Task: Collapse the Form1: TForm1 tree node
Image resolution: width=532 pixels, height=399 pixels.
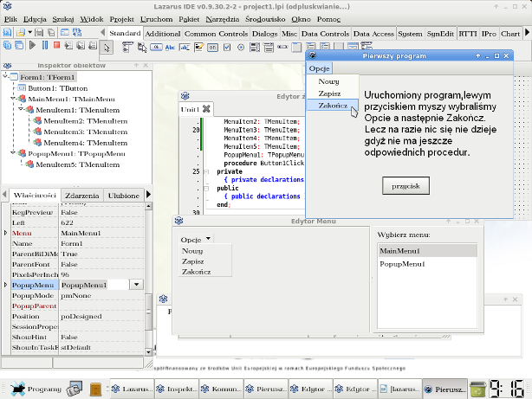Action: (x=5, y=76)
